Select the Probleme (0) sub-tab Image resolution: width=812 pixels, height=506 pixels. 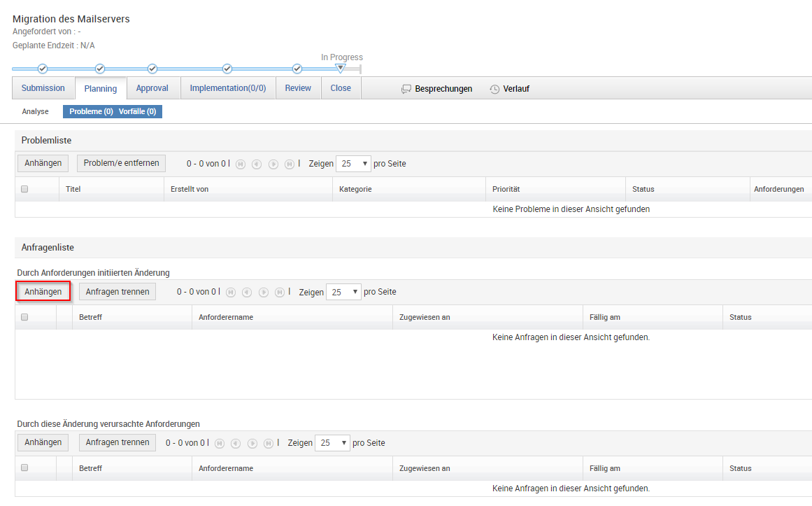click(x=91, y=111)
